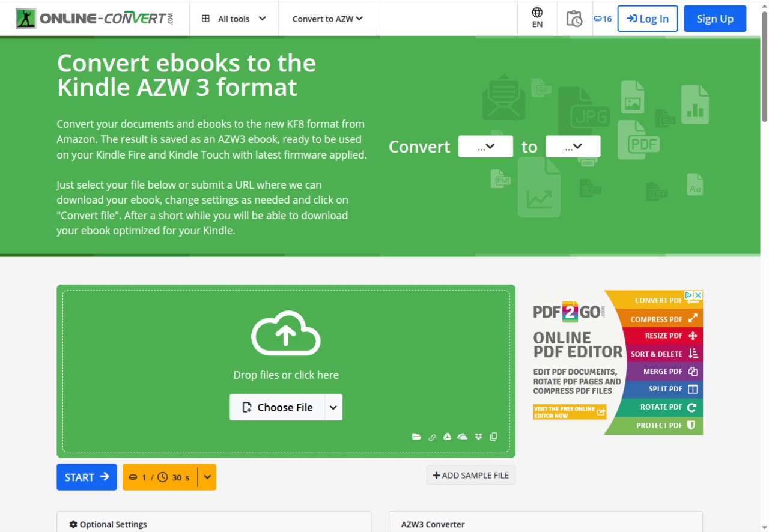Click the credits and time info '1 / 30 s'
This screenshot has height=532, width=769.
point(160,477)
